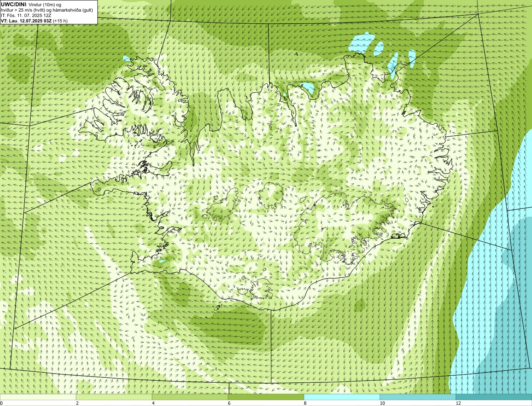Click the "VT: Lau. 12.07.2025 03Z (+15 h)" line
This screenshot has height=406, width=532.
[x=34, y=20]
